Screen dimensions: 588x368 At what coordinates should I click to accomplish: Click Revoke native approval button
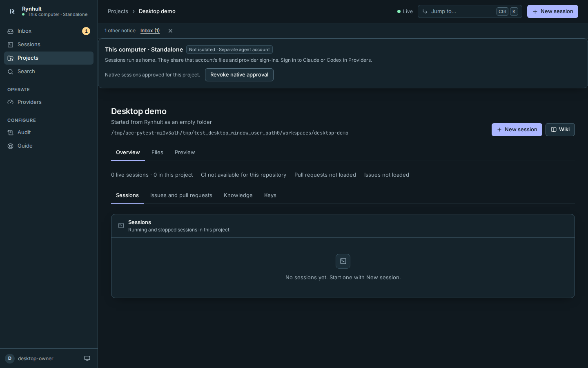[x=239, y=75]
